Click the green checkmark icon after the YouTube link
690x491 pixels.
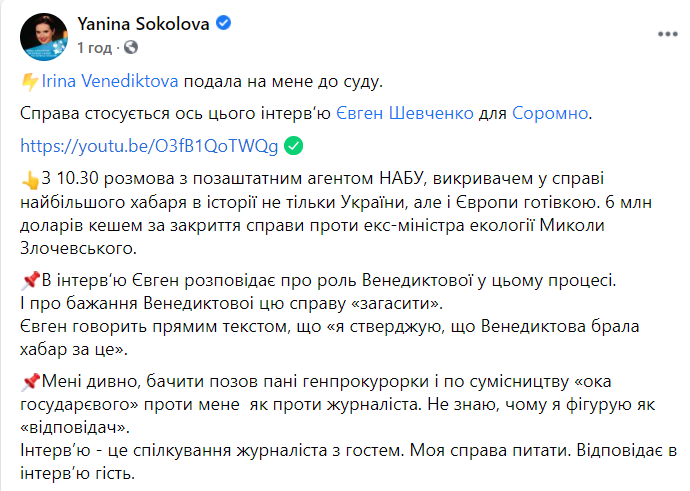coord(294,146)
